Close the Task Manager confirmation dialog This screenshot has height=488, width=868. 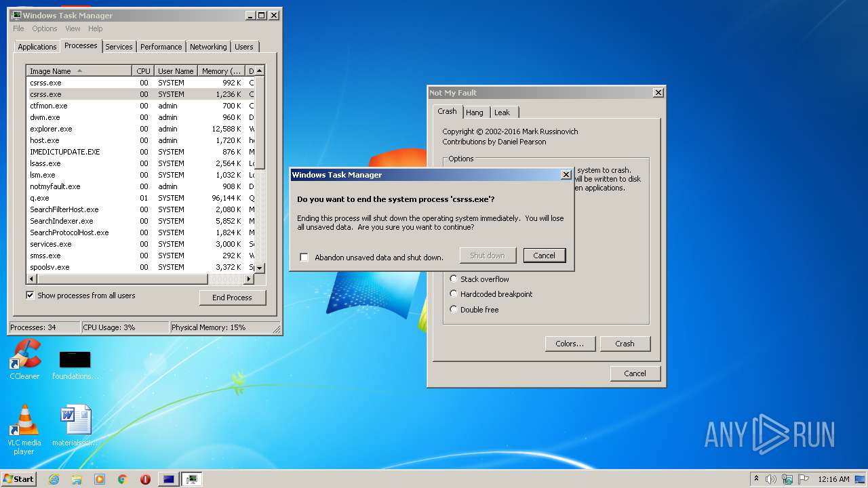[x=566, y=175]
